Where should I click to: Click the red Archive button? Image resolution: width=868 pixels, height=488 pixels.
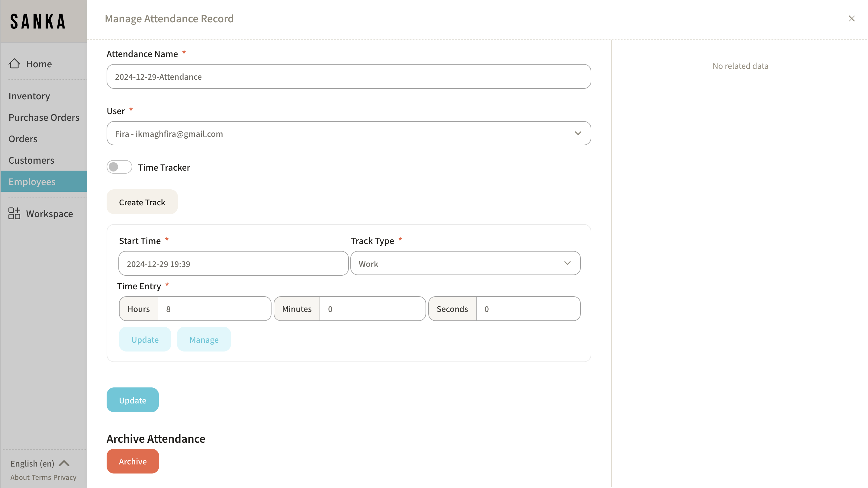pos(132,461)
